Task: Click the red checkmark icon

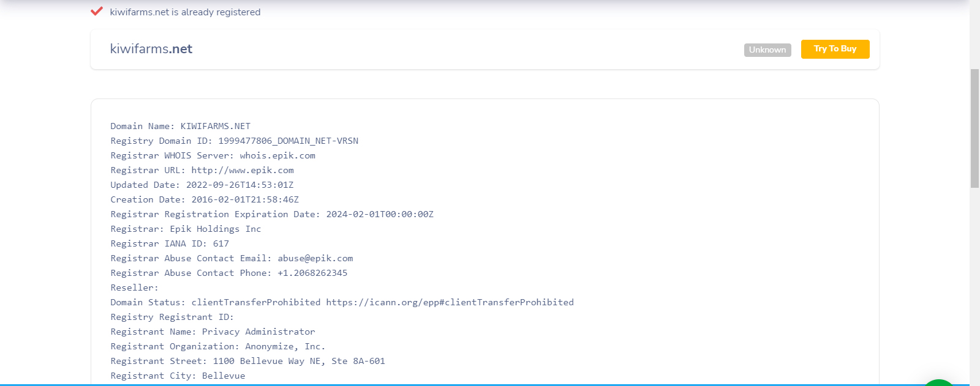Action: pos(97,11)
